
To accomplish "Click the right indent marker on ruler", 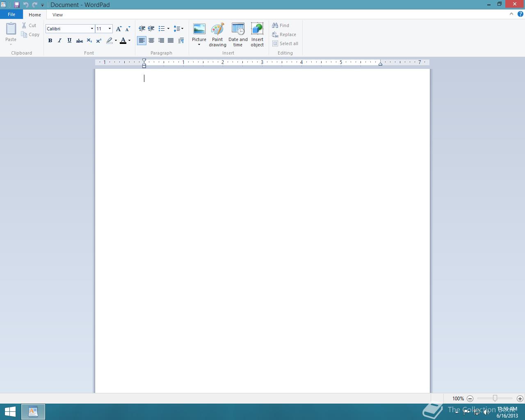I will (380, 64).
